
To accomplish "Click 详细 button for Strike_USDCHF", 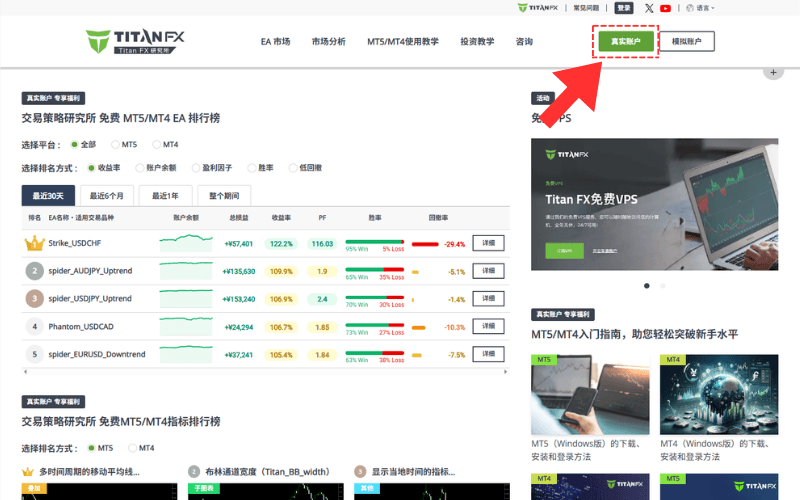I will pos(488,243).
